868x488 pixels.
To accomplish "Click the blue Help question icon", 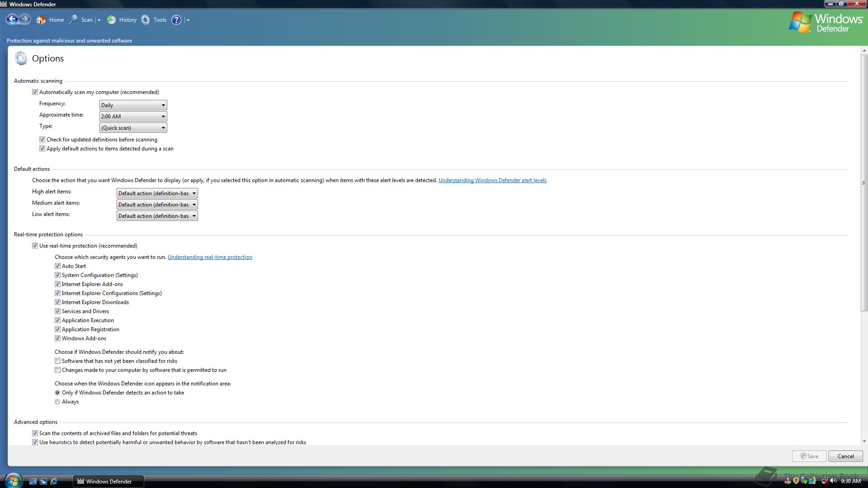I will [176, 20].
